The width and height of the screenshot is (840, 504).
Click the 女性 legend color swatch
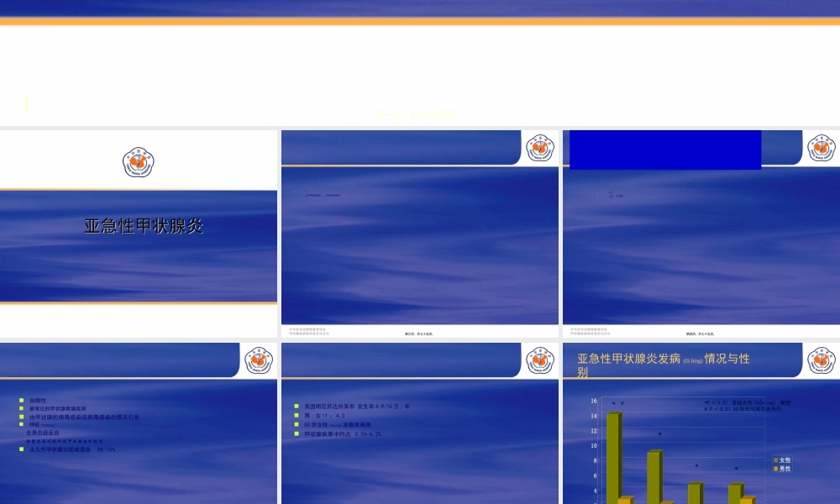pyautogui.click(x=775, y=460)
